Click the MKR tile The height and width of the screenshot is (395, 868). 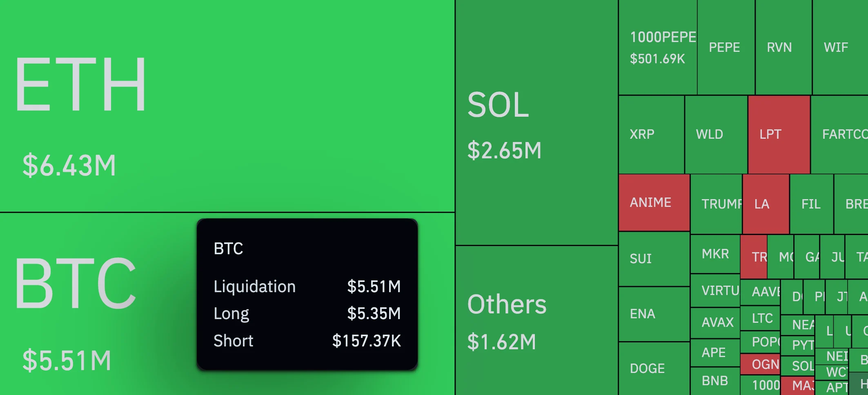(x=715, y=254)
